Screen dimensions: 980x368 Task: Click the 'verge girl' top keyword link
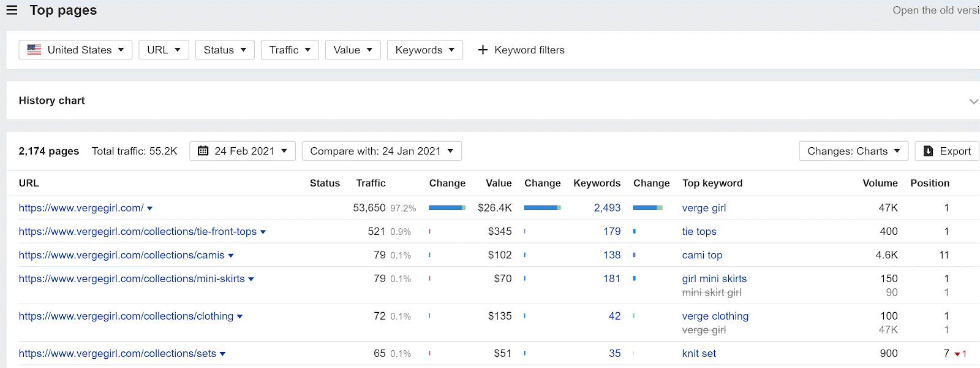pyautogui.click(x=704, y=208)
